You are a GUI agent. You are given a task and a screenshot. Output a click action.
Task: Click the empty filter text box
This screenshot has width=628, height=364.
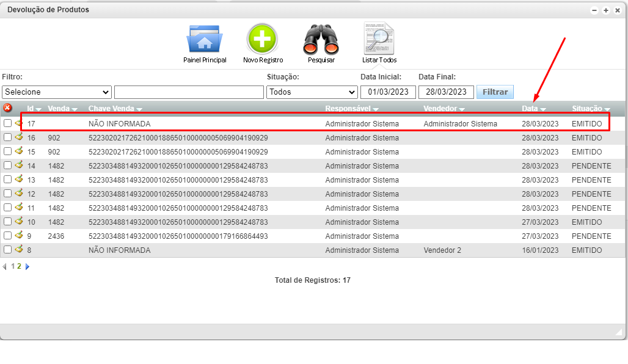189,92
